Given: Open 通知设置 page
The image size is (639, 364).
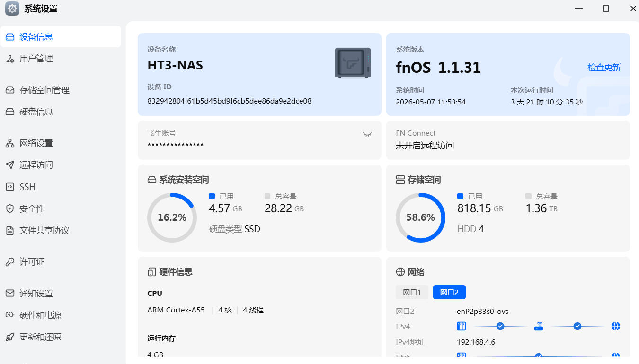Looking at the screenshot, I should (61, 293).
